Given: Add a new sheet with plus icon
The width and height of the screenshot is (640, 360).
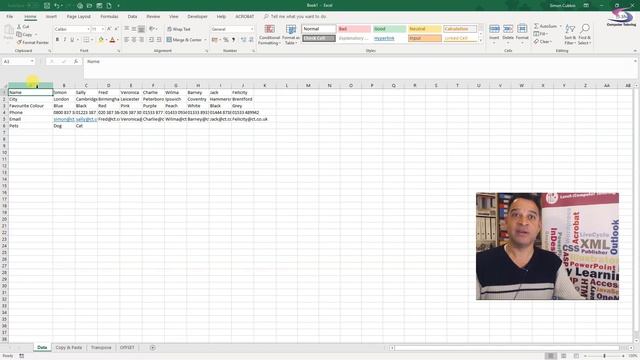Looking at the screenshot, I should point(152,348).
